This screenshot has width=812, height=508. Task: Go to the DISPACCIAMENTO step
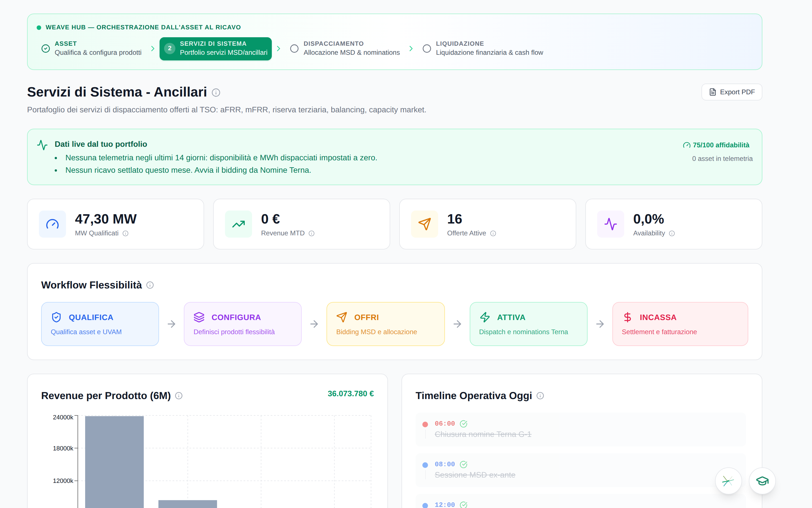click(345, 48)
